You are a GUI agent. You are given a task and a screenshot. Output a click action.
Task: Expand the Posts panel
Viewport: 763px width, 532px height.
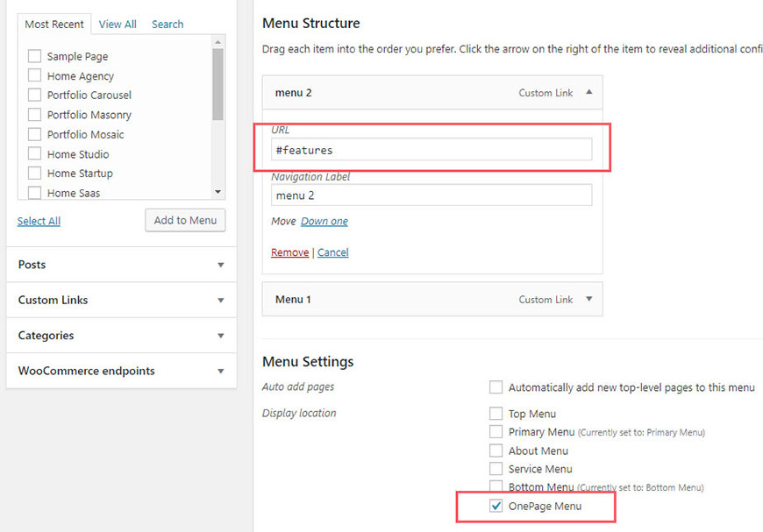220,265
